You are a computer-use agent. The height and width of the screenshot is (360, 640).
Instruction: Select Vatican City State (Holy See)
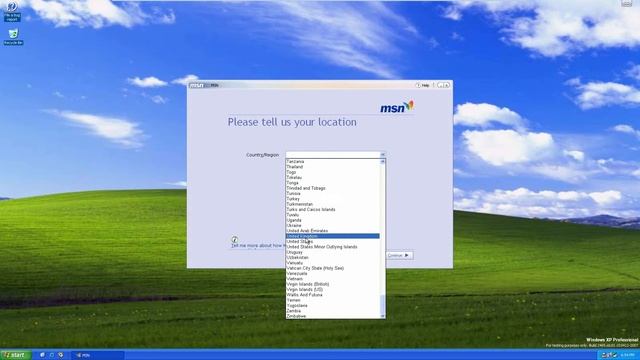333,268
